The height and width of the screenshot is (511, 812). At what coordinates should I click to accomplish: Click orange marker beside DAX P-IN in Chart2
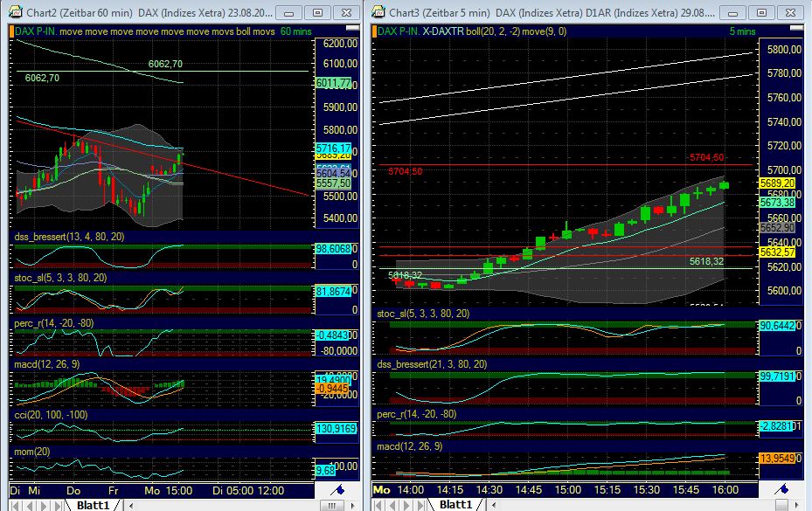(11, 31)
